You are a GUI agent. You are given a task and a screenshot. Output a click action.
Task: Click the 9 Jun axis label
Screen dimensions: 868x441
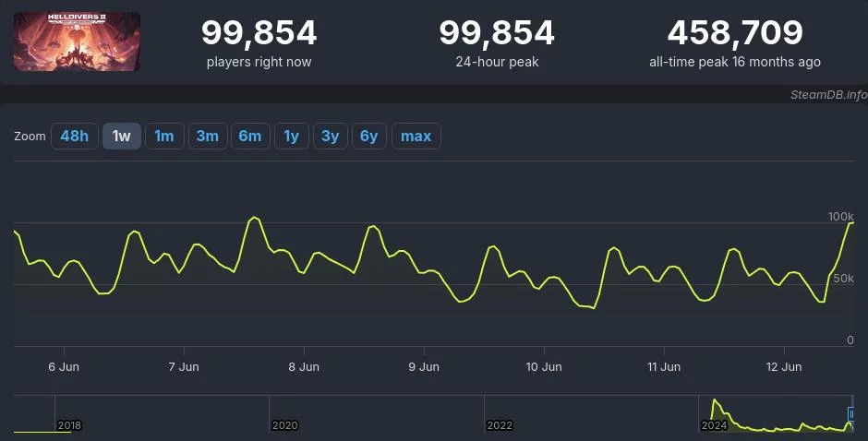pyautogui.click(x=424, y=367)
